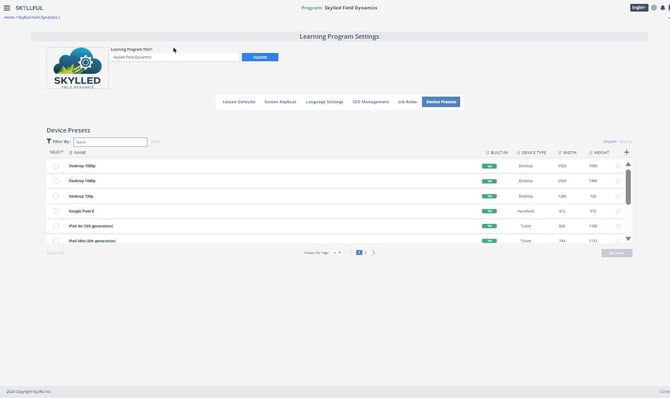670x398 pixels.
Task: Open the hamburger navigation menu
Action: (x=7, y=8)
